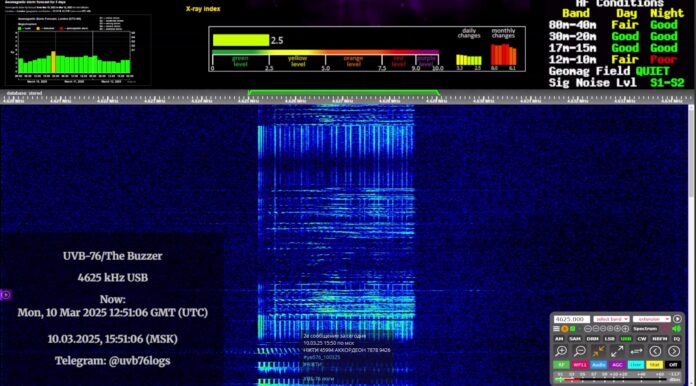The image size is (696, 386).
Task: Click the Spectrum button
Action: pyautogui.click(x=645, y=329)
